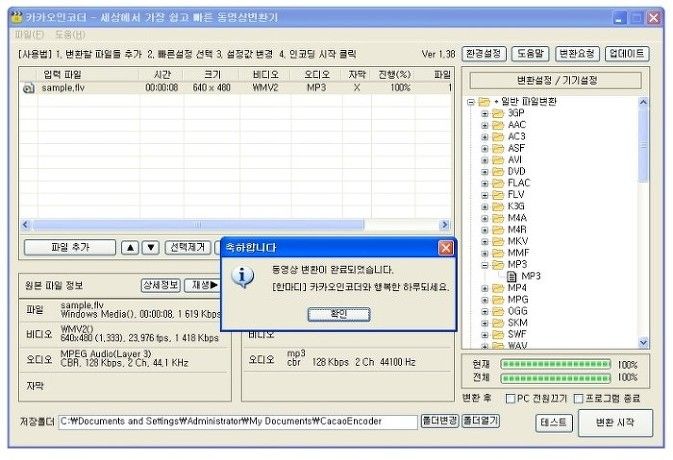This screenshot has width=673, height=460.
Task: Confirm the dialog with 확인 button
Action: coord(339,314)
